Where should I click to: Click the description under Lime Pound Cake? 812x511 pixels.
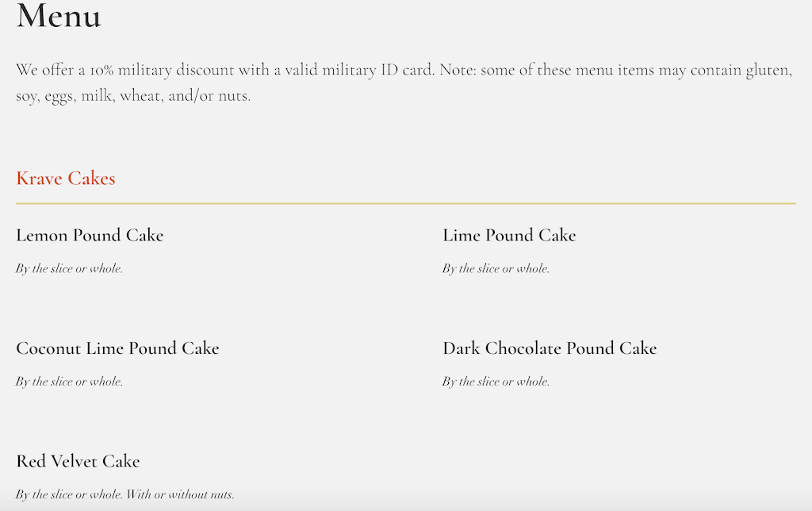pyautogui.click(x=496, y=269)
